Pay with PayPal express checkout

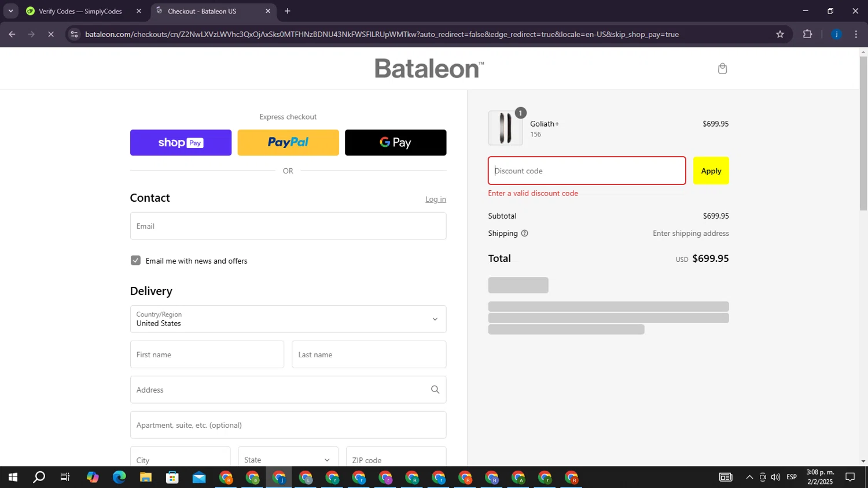click(x=288, y=142)
